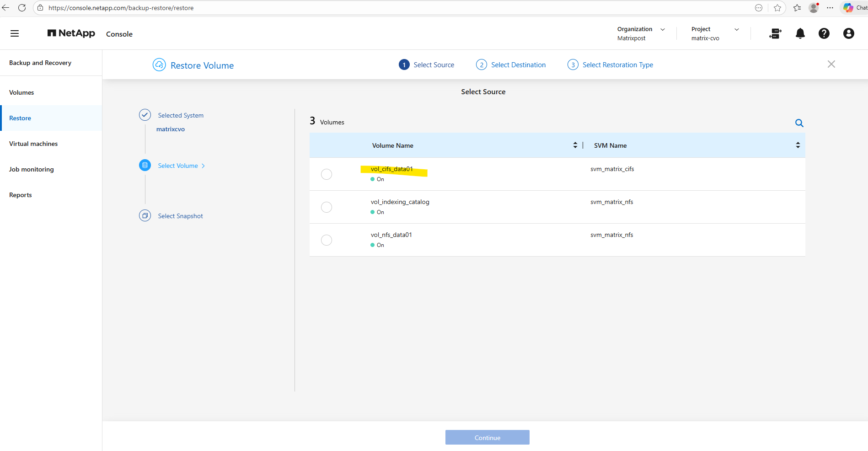Select the vol_cifs_data01 radio button
This screenshot has height=451, width=868.
tap(327, 174)
